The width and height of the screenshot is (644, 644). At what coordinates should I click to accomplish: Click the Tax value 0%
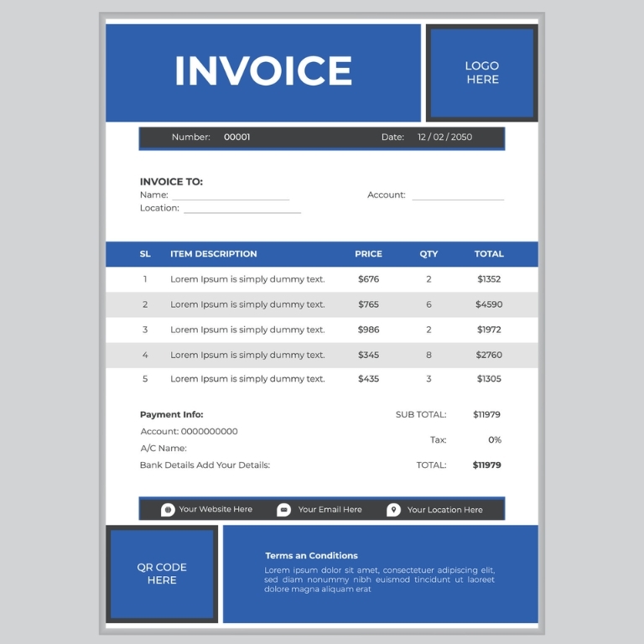495,439
